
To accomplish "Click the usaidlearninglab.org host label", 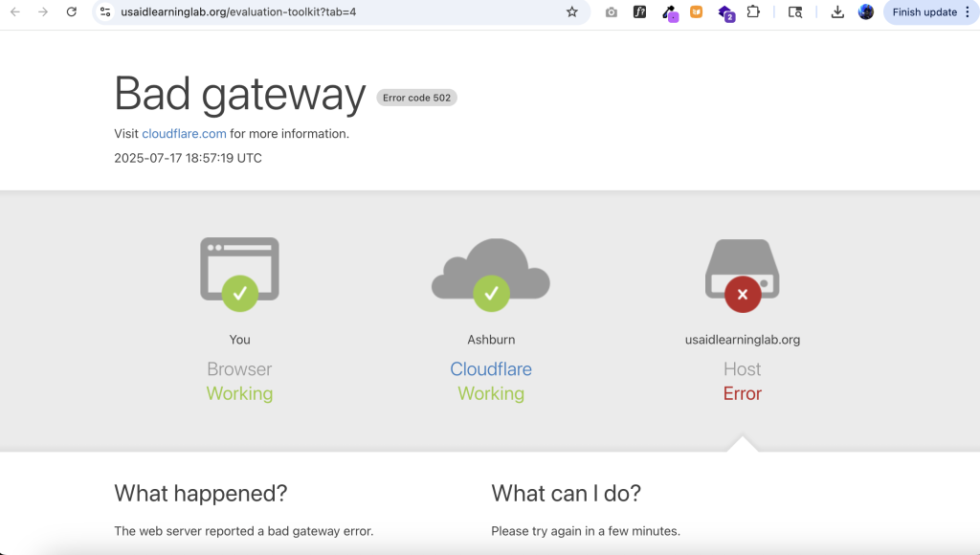I will [x=743, y=340].
